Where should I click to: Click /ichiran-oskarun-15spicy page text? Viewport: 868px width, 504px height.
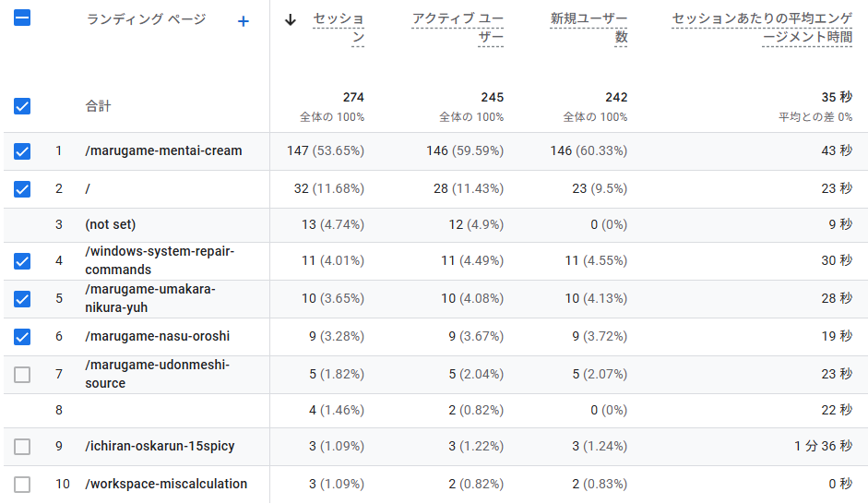coord(160,446)
